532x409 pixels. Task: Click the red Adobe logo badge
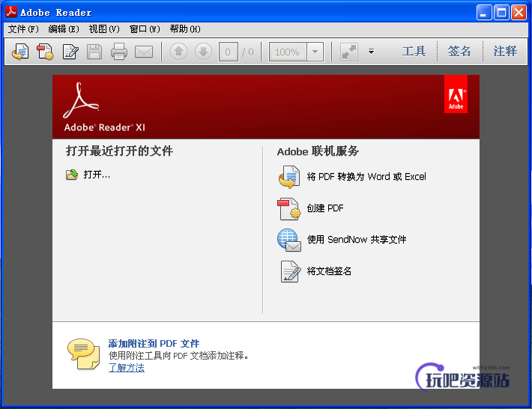pyautogui.click(x=456, y=94)
